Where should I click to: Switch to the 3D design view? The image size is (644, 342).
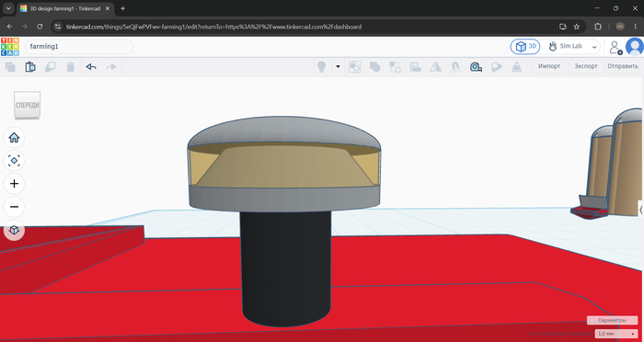525,46
